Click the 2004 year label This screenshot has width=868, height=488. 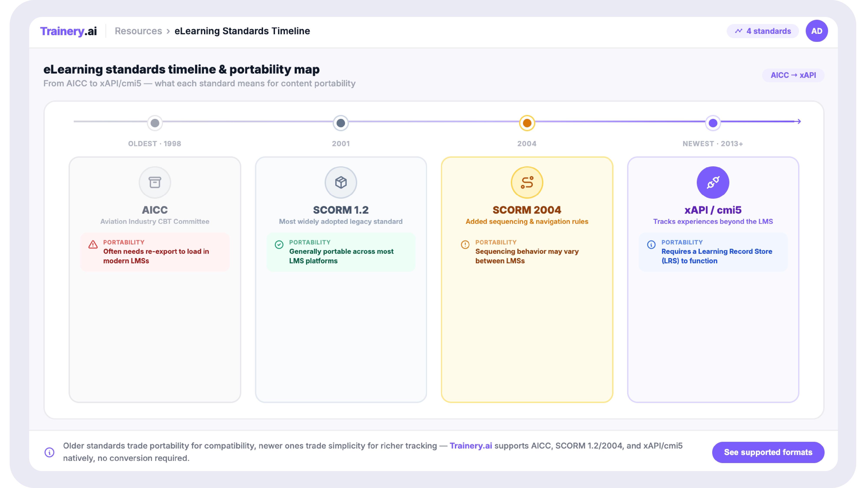527,143
